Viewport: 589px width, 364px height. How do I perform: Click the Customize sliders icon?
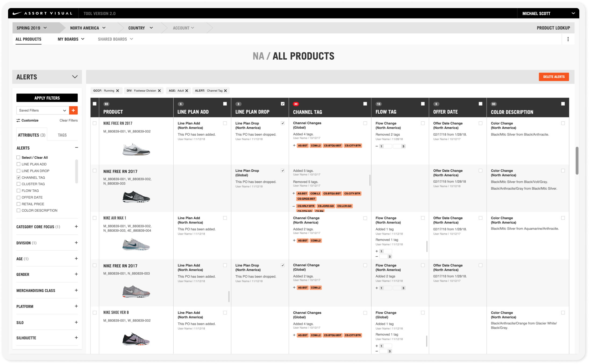pyautogui.click(x=18, y=120)
